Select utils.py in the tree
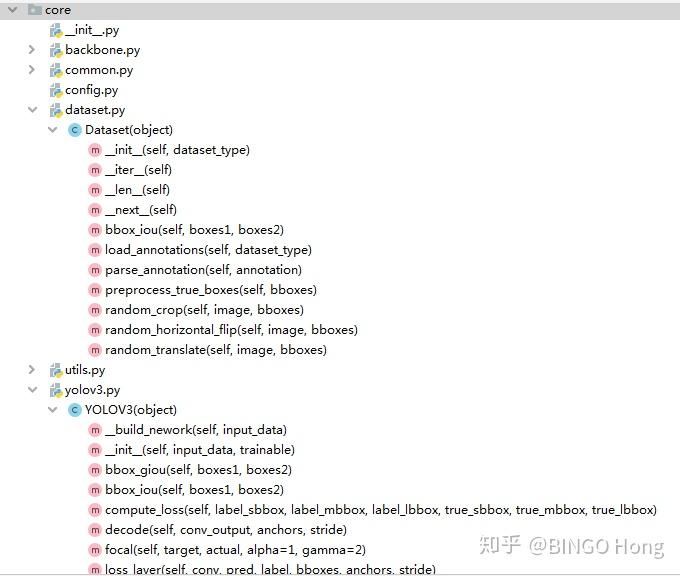Image resolution: width=680 pixels, height=576 pixels. click(85, 370)
